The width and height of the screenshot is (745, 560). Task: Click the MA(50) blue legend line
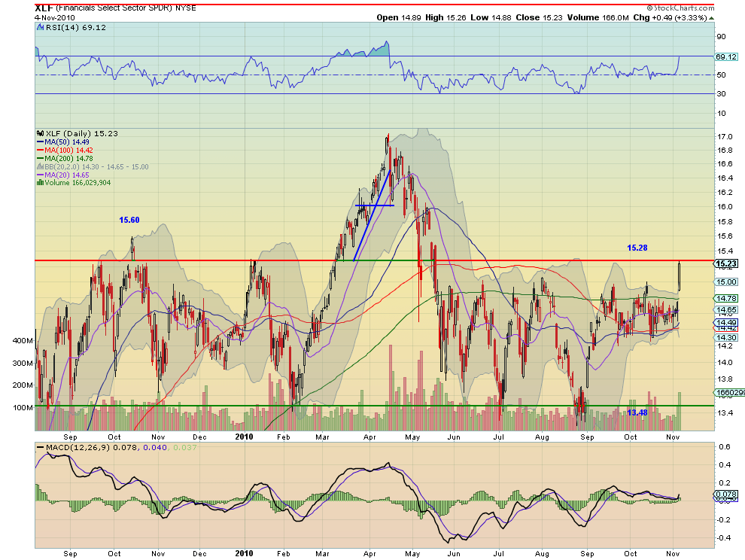[x=41, y=142]
